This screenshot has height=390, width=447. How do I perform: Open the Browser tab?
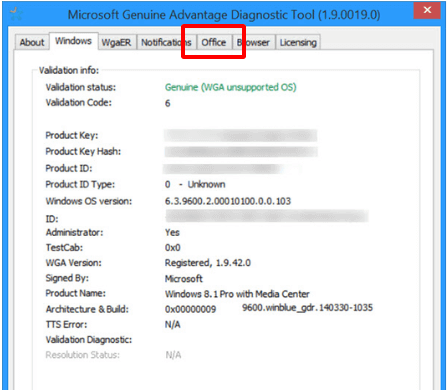click(253, 42)
